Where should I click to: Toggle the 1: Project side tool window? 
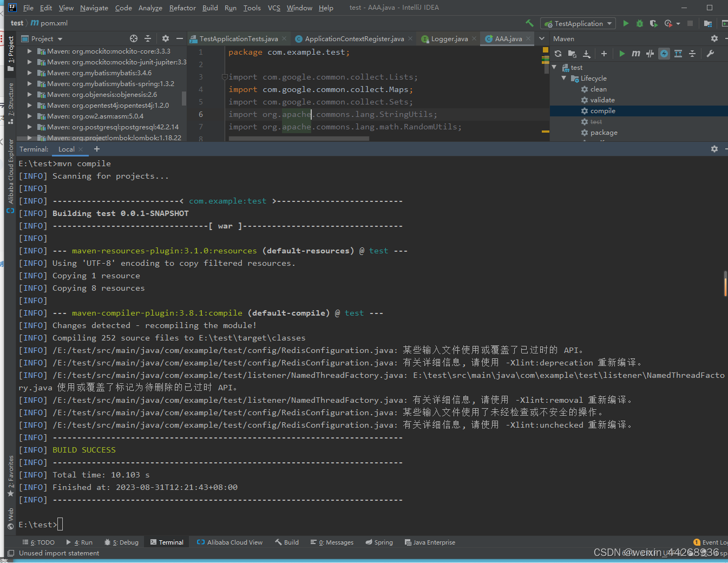11,54
